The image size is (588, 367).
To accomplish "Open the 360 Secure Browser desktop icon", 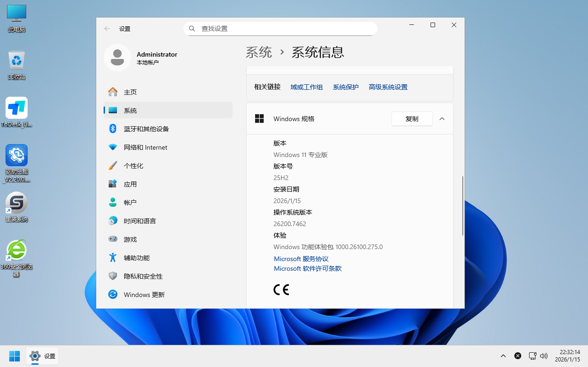I will pyautogui.click(x=17, y=251).
